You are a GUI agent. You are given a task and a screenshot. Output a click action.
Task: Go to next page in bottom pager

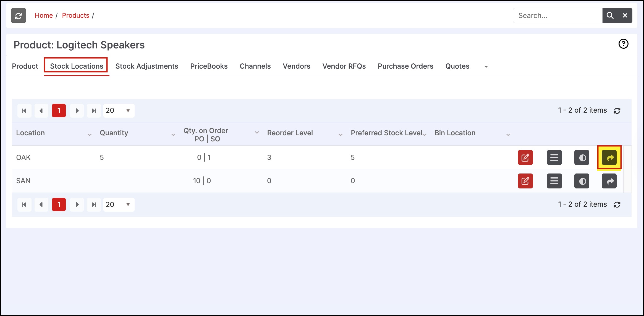point(77,205)
